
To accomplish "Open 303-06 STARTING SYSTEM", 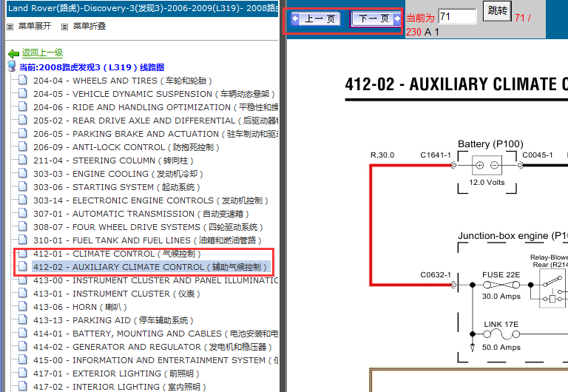I will coord(117,187).
